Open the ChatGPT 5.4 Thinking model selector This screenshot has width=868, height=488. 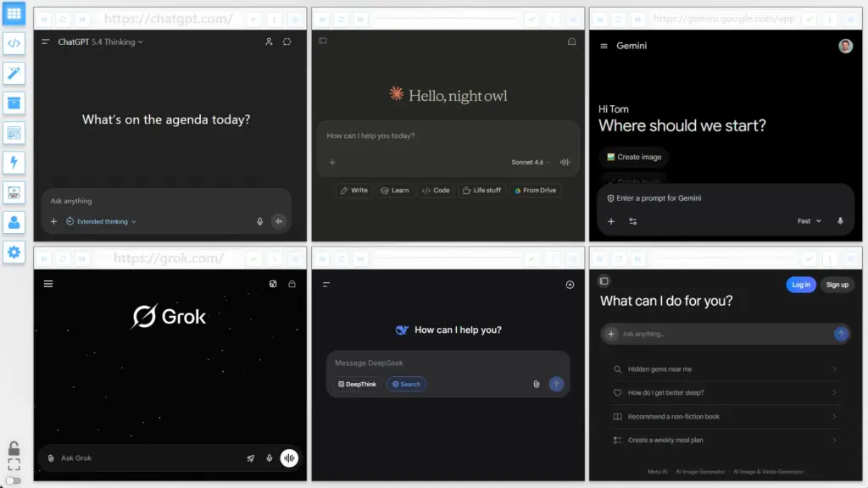tap(98, 41)
